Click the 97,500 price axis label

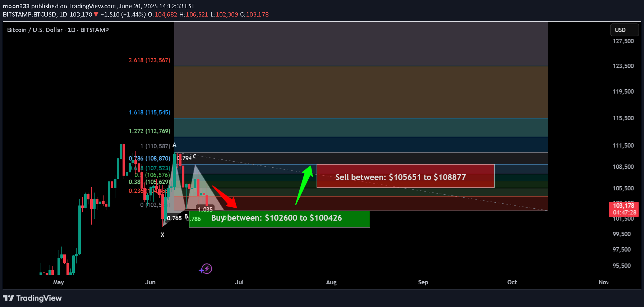[x=622, y=249]
